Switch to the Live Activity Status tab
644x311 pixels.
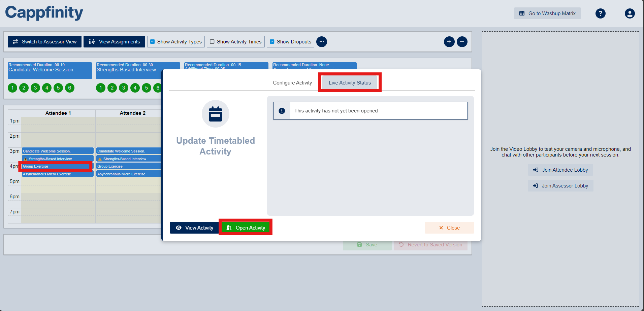(x=350, y=83)
